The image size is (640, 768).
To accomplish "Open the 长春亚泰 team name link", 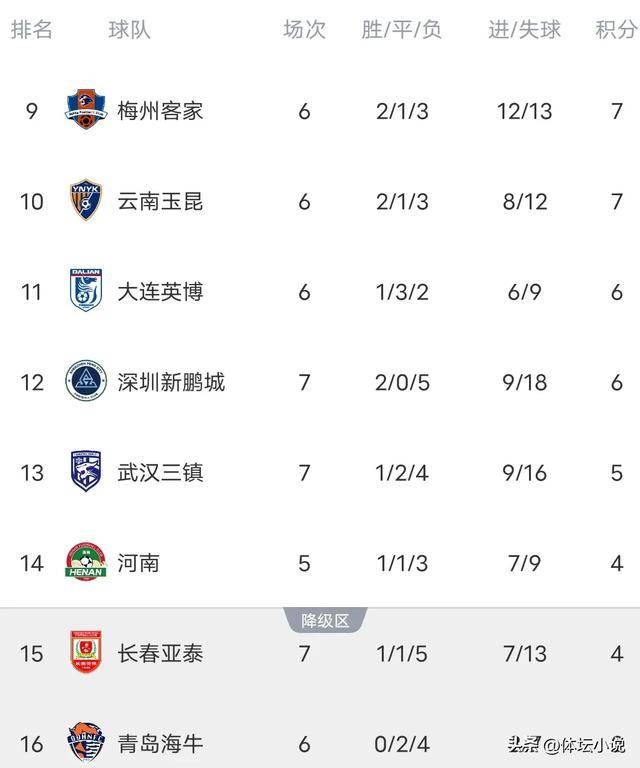I will (x=160, y=653).
